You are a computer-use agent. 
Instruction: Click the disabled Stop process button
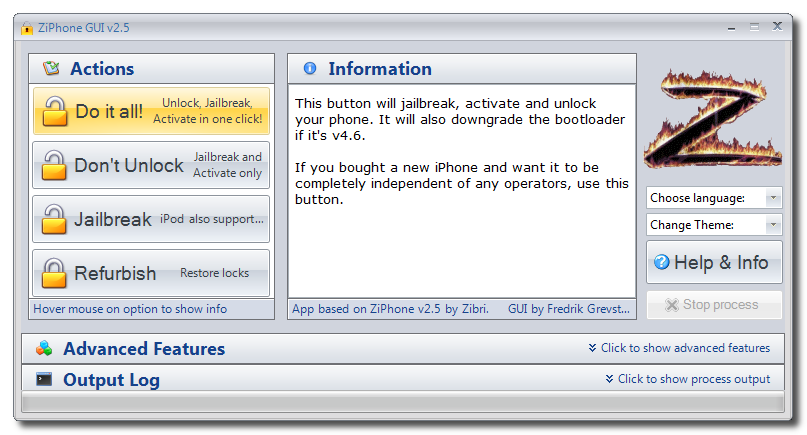click(714, 305)
